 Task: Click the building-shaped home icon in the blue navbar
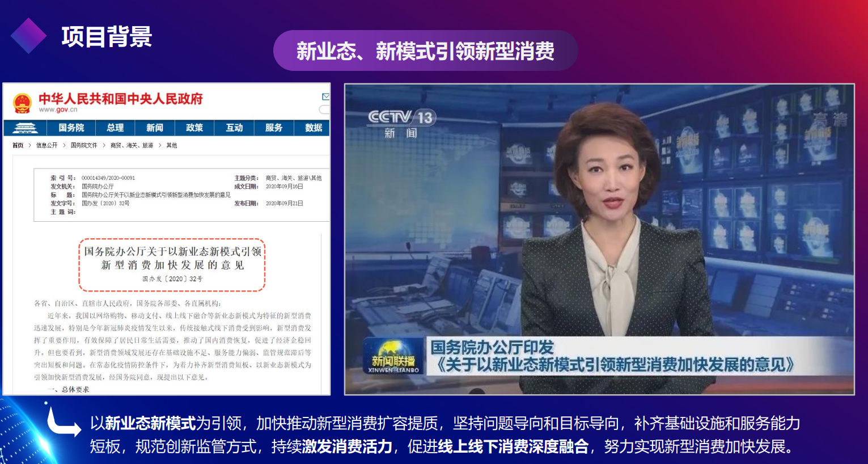25,128
